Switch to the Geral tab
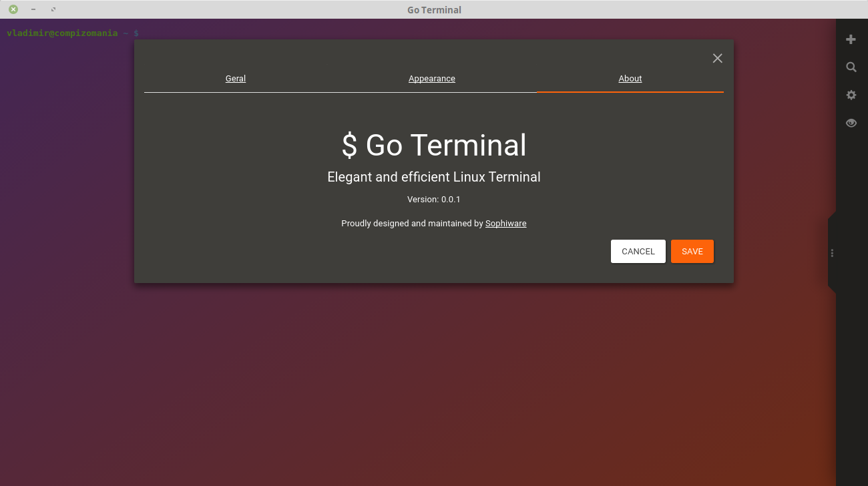 235,78
